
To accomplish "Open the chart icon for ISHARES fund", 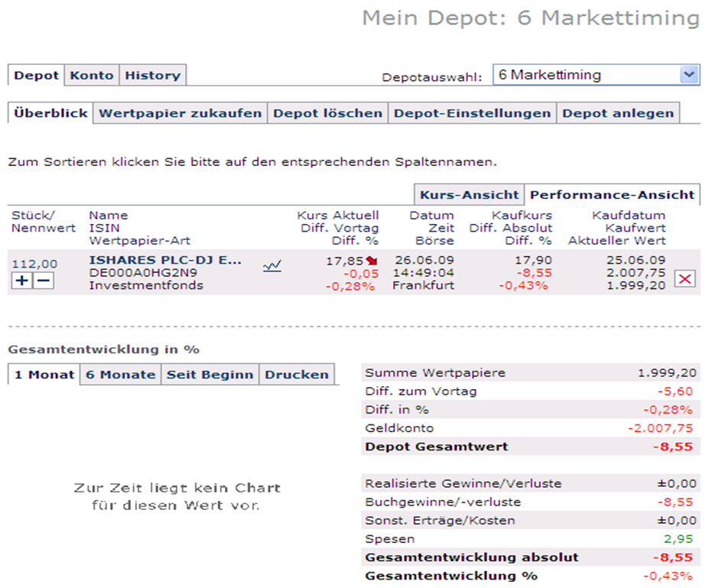I will (272, 266).
